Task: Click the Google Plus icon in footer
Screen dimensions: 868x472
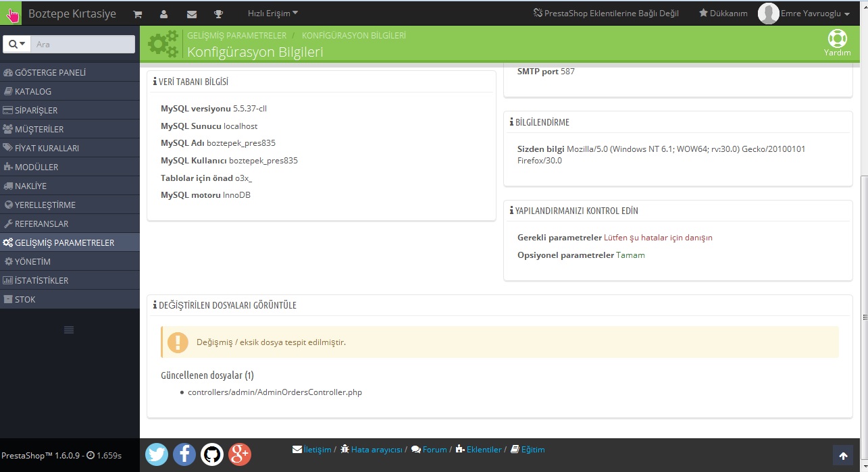Action: pyautogui.click(x=240, y=454)
